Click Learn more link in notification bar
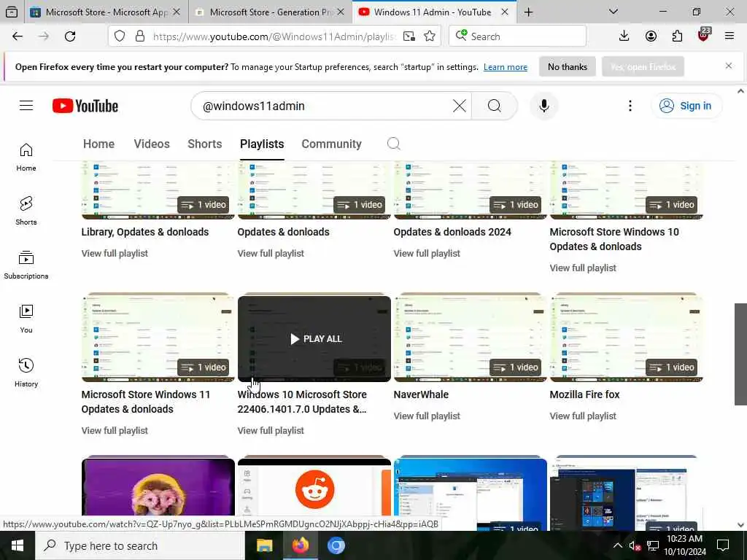 pos(506,67)
